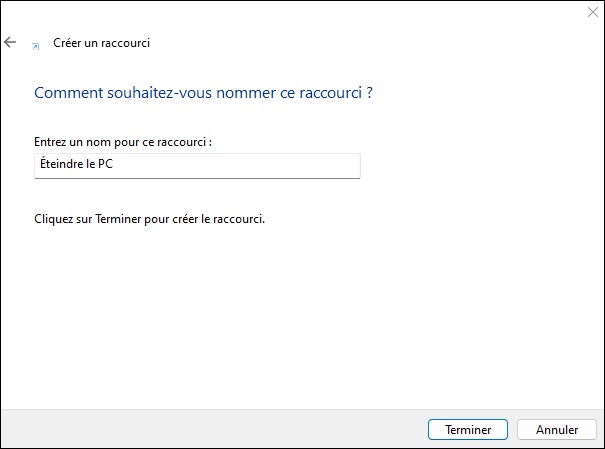Click the question mark ending the heading
This screenshot has width=605, height=449.
click(369, 93)
